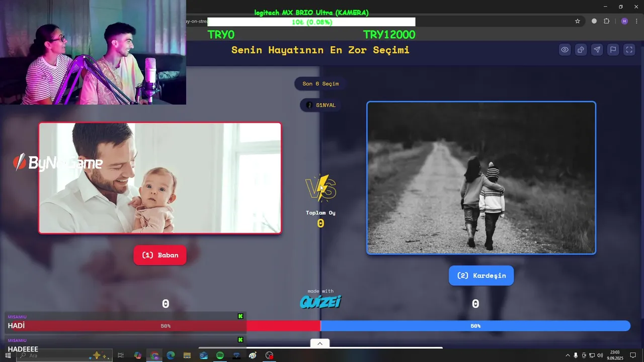Click the microphone icon in system tray

[576, 355]
